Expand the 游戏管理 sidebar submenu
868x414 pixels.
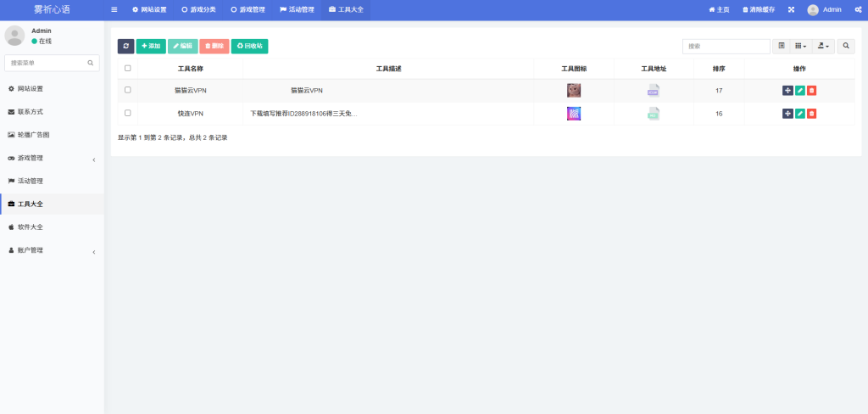52,158
